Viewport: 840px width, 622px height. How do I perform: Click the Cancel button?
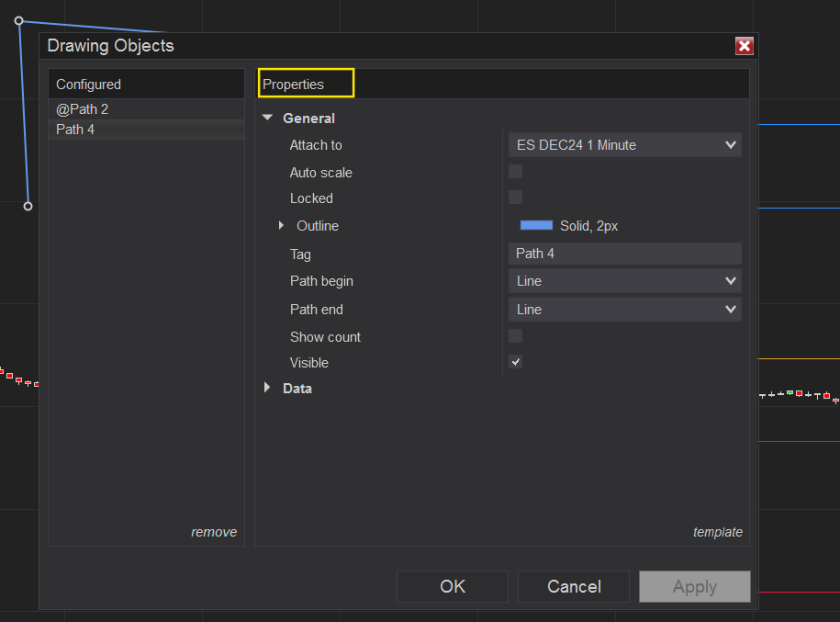[x=574, y=586]
